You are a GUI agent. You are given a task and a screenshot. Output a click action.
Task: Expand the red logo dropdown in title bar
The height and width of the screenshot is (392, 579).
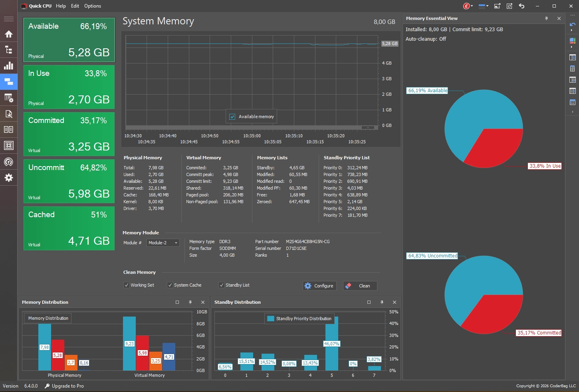468,6
